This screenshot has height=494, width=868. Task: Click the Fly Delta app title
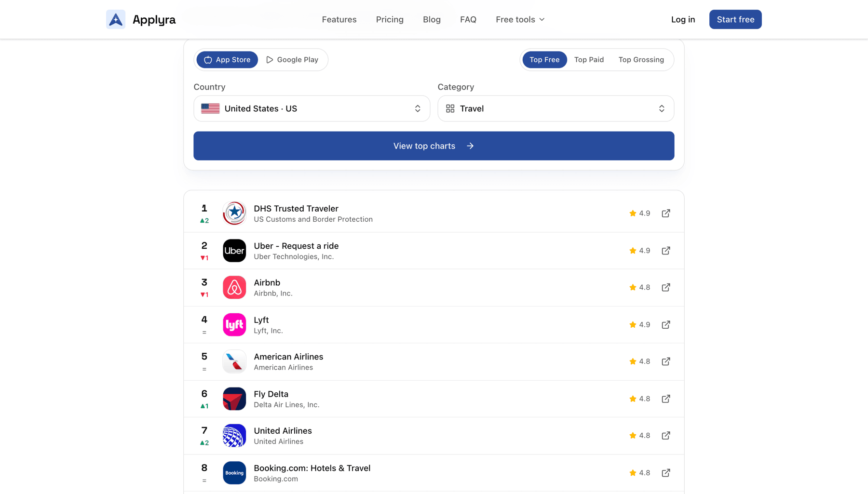(271, 394)
